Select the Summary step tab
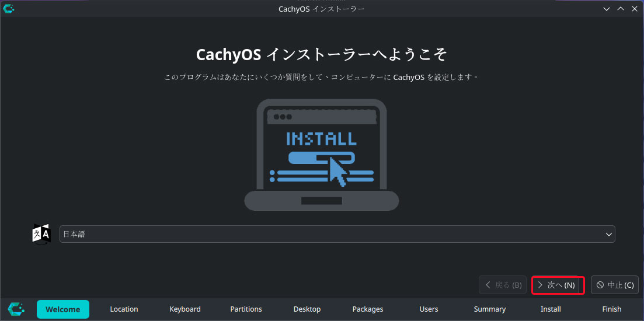 coord(490,309)
